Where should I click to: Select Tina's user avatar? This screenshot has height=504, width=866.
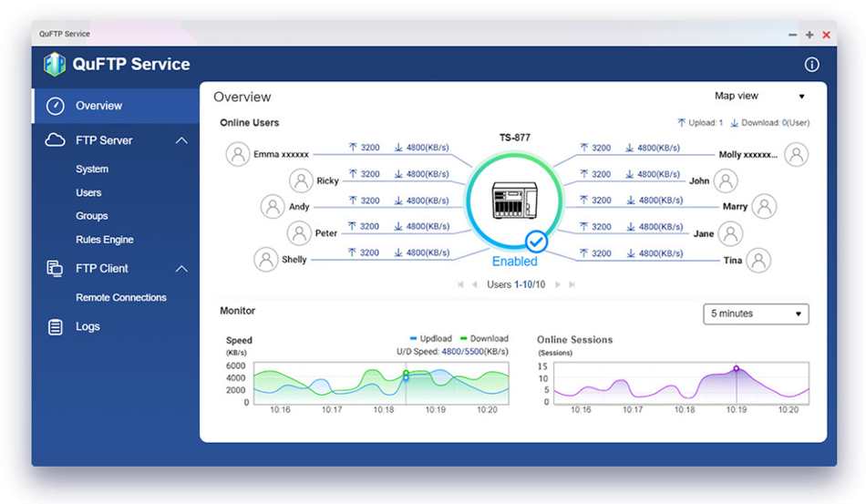coord(758,260)
